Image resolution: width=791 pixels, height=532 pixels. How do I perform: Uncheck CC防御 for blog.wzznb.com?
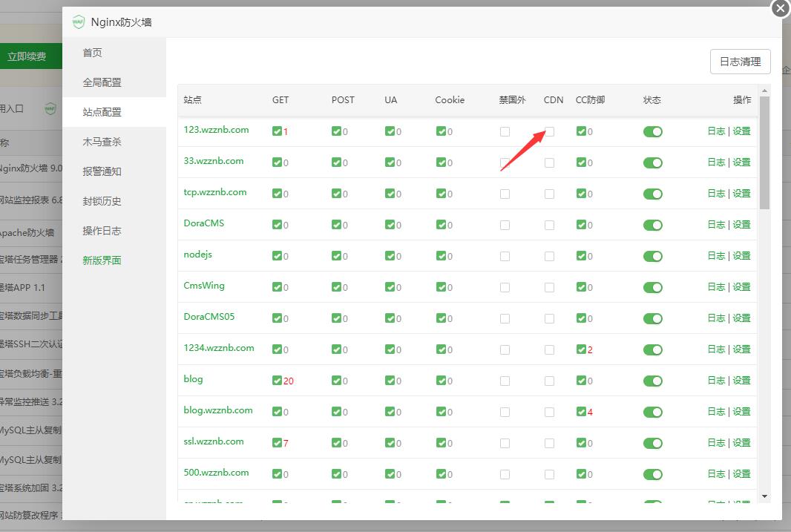[x=582, y=412]
